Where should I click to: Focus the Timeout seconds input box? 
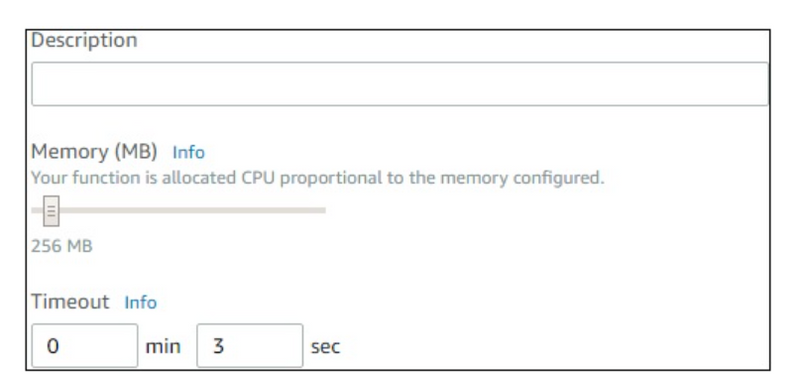click(249, 346)
